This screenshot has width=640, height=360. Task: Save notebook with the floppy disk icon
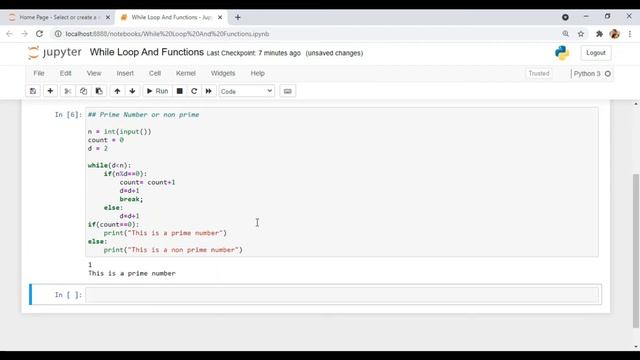[33, 91]
